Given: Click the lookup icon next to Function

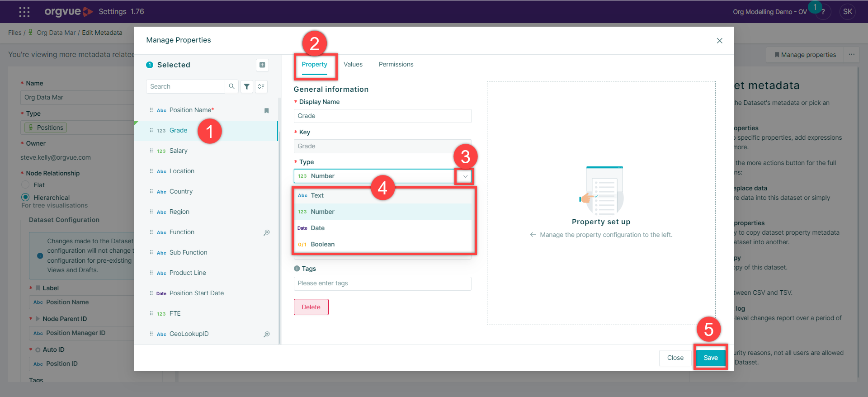Looking at the screenshot, I should pos(267,232).
